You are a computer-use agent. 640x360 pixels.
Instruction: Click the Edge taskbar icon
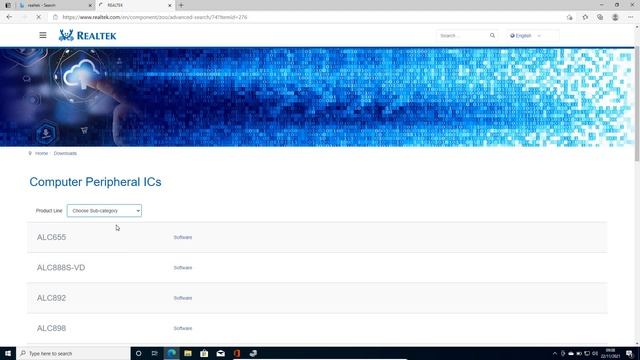coord(171,353)
